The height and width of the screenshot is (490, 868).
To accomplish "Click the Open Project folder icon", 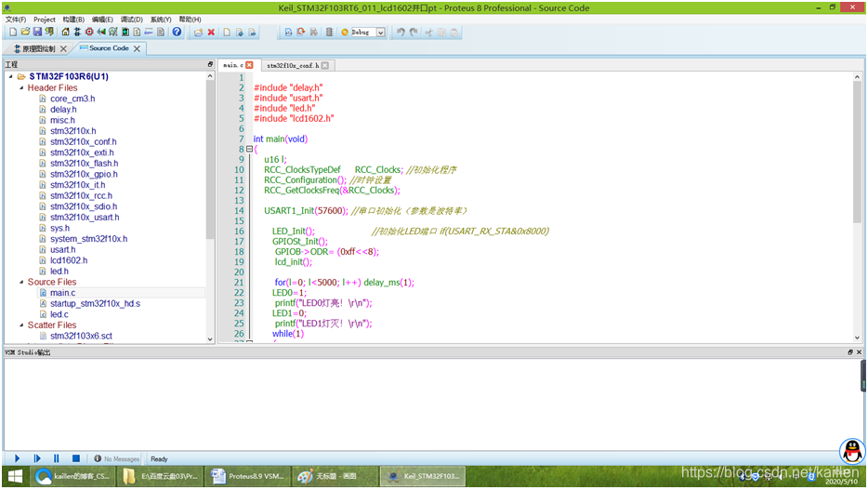I will click(25, 33).
